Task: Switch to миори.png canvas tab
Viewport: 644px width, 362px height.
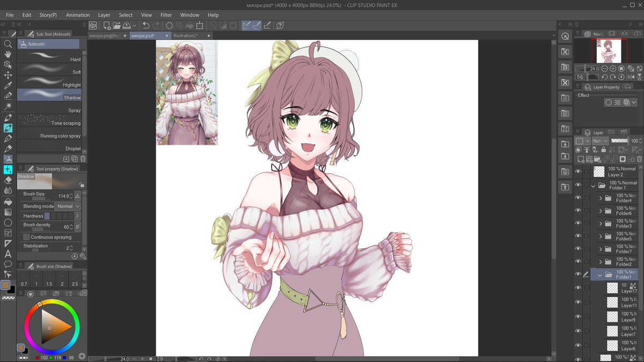Action: [x=107, y=35]
